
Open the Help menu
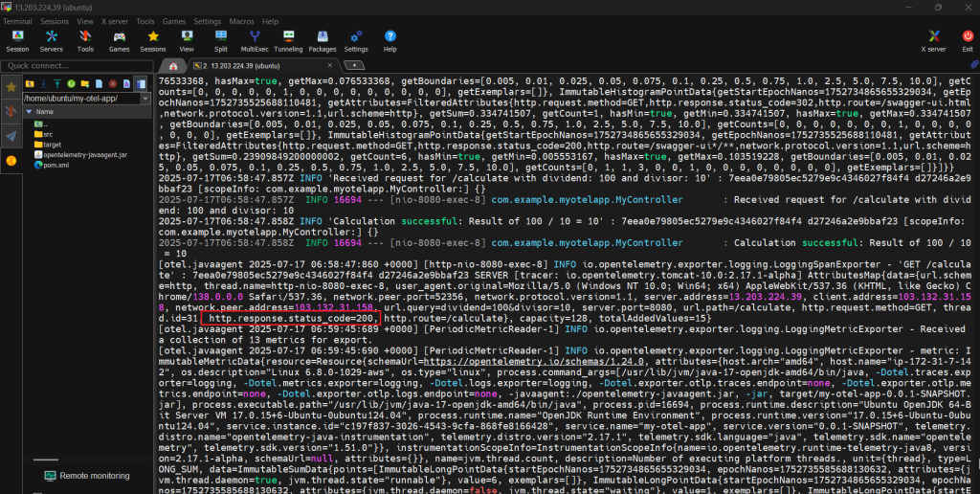[270, 21]
